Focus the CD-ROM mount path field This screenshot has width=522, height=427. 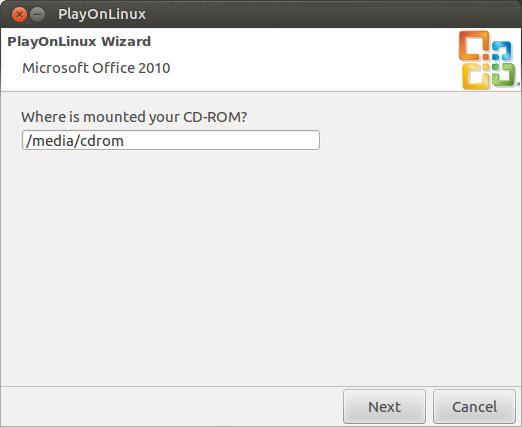click(x=171, y=140)
